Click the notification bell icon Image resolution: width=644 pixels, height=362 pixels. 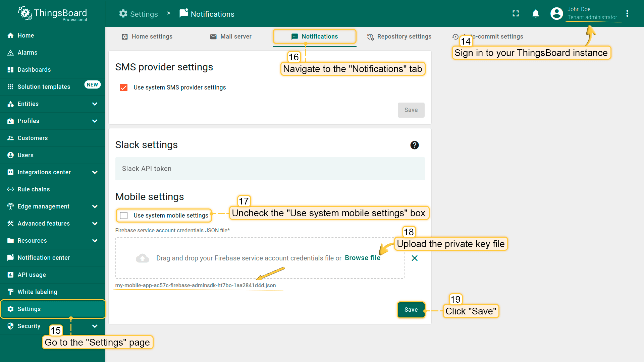click(536, 13)
